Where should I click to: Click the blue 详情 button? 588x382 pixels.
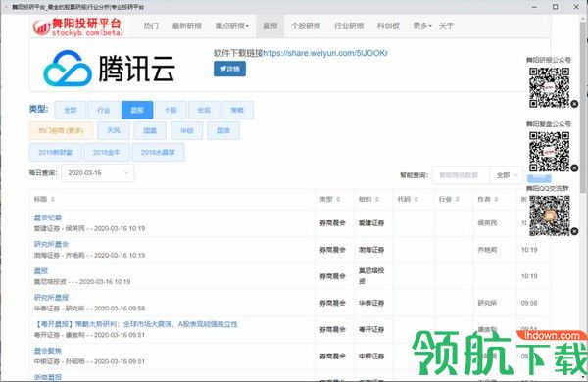point(229,69)
